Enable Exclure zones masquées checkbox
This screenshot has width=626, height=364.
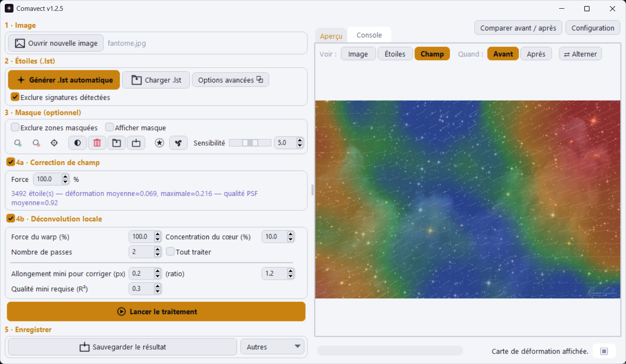[x=15, y=128]
